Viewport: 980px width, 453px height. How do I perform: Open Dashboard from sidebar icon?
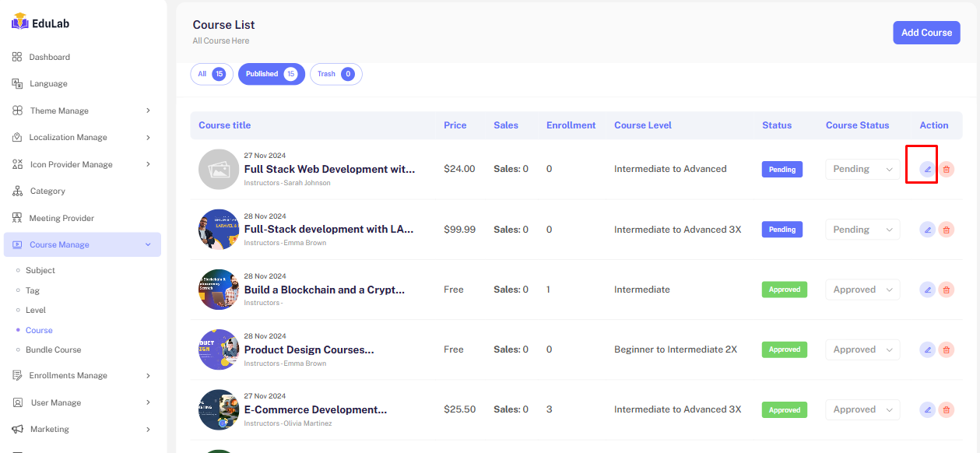(17, 57)
